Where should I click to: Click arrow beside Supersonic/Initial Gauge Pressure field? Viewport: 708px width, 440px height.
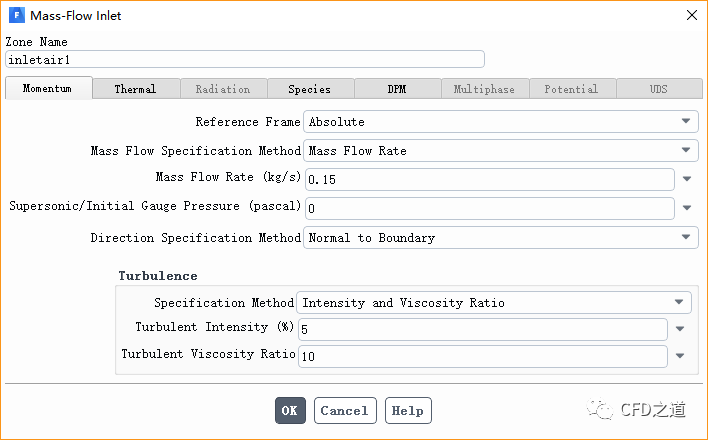coord(687,209)
